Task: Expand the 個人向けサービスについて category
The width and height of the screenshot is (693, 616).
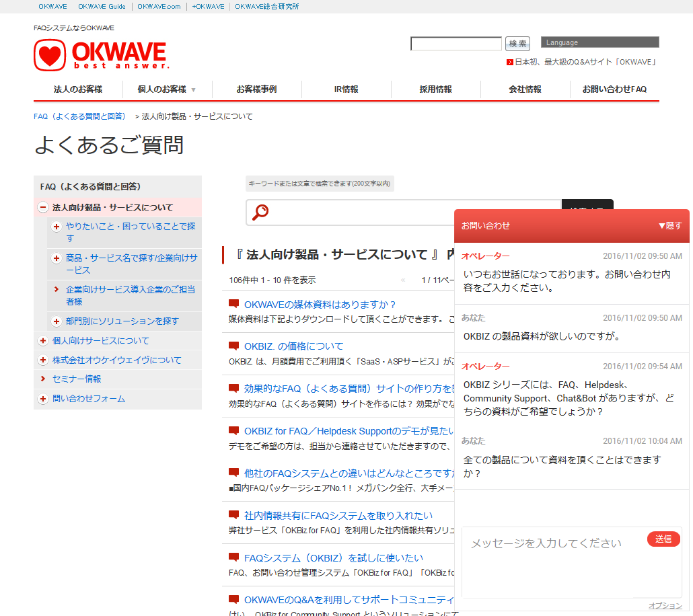Action: (43, 341)
